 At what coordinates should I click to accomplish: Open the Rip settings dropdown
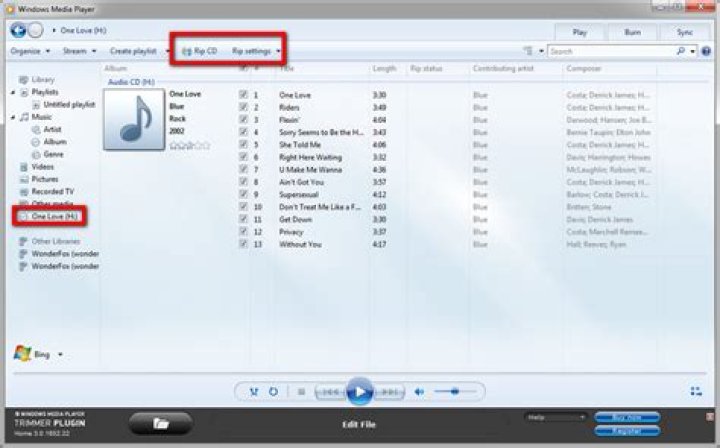(256, 51)
